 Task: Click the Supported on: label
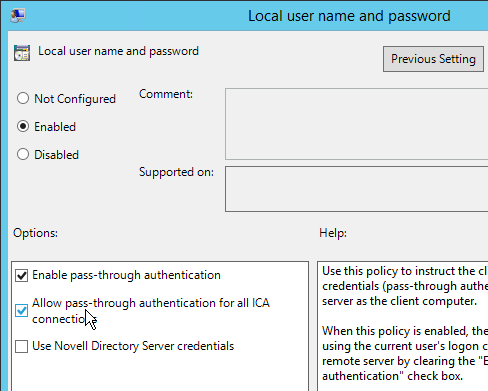176,172
